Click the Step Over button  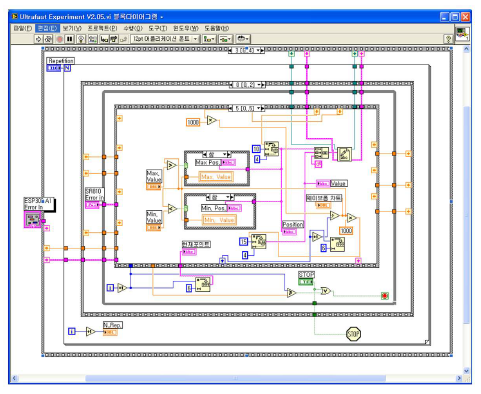pyautogui.click(x=114, y=39)
